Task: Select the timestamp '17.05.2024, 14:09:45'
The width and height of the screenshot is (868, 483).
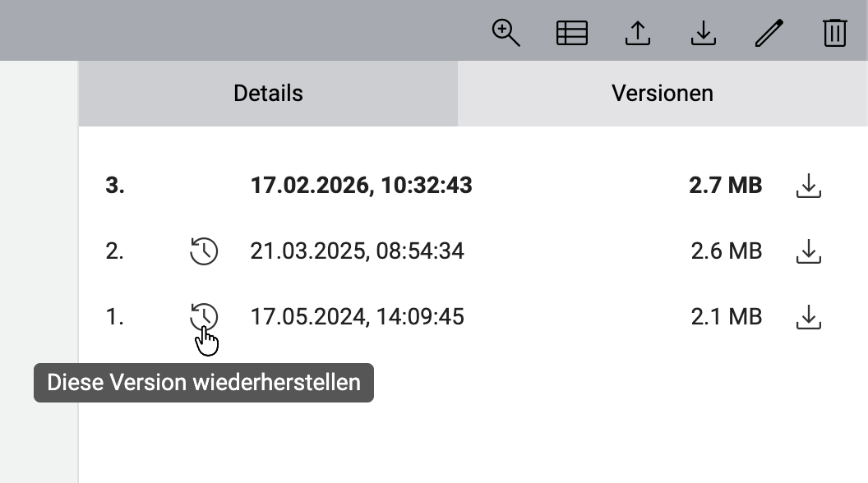Action: [358, 316]
